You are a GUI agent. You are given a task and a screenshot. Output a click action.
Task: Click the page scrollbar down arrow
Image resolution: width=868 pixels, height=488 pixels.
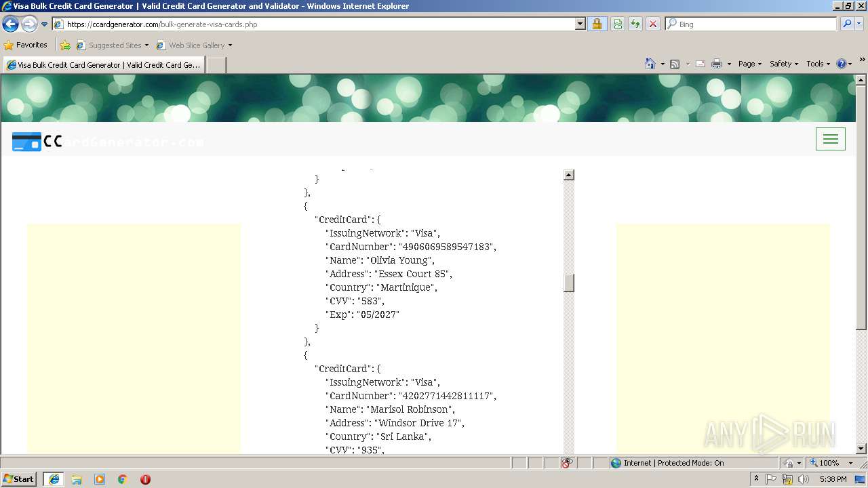tap(861, 449)
